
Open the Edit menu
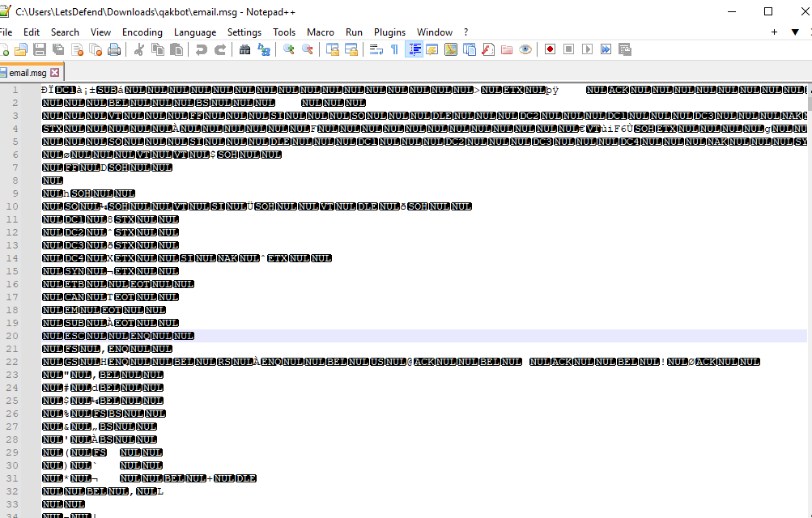pyautogui.click(x=32, y=32)
